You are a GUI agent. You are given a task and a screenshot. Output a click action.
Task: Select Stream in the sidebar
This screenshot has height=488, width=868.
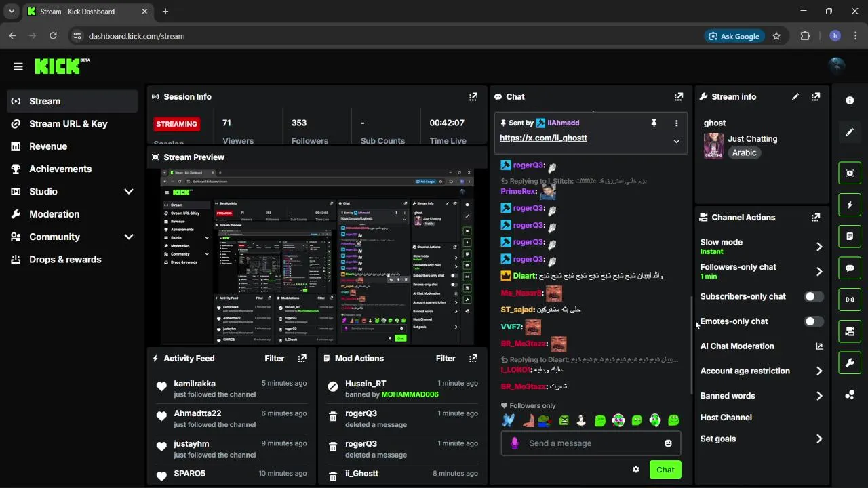tap(72, 101)
